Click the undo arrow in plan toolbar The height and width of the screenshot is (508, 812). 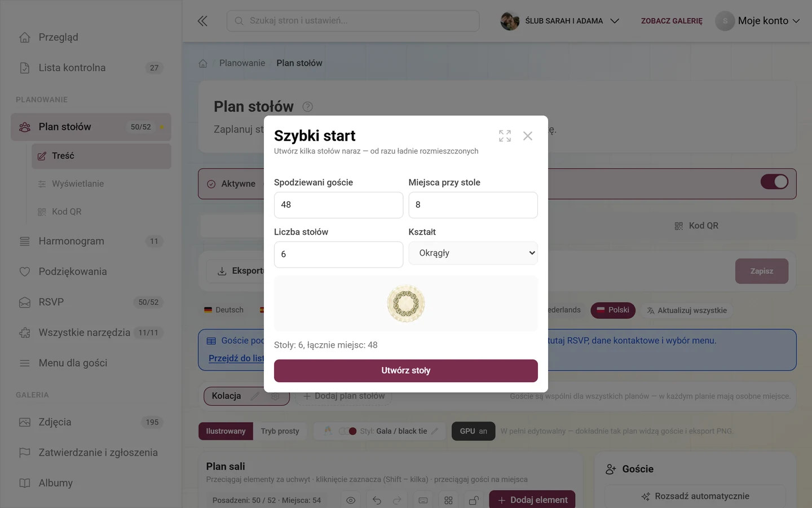point(377,500)
